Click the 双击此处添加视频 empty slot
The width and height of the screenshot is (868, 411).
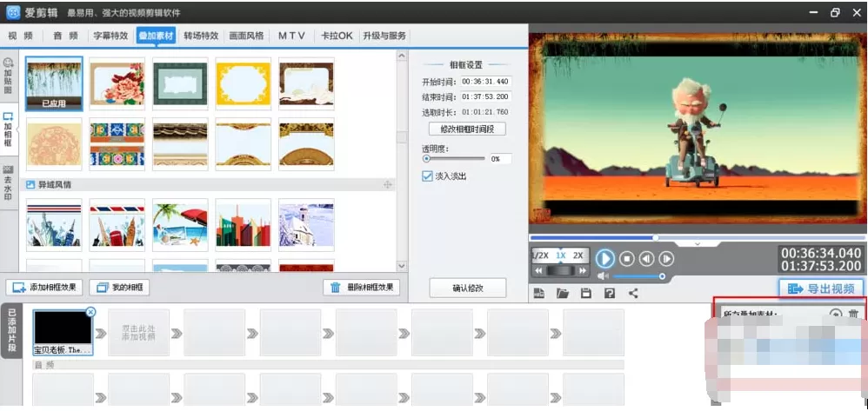tap(138, 332)
